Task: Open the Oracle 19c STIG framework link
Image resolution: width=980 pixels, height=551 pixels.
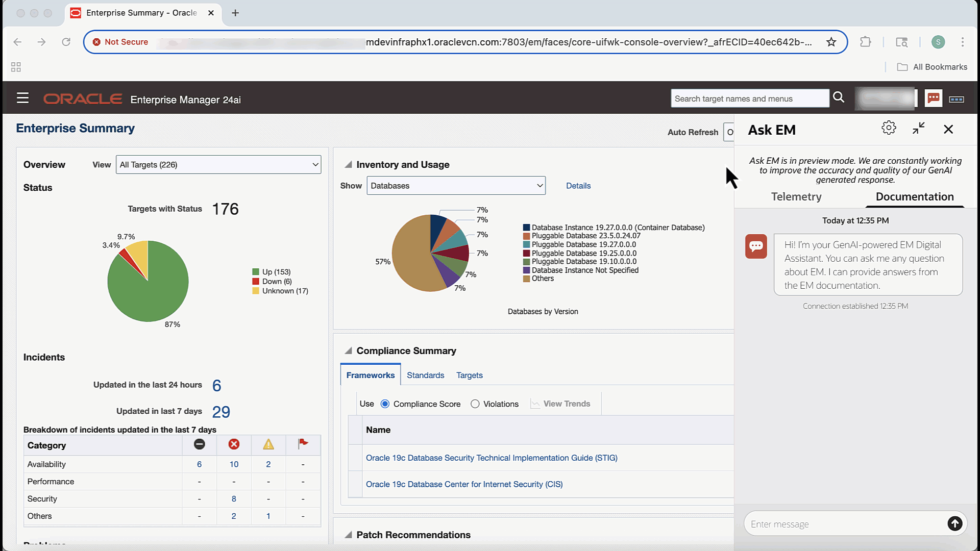Action: [491, 458]
